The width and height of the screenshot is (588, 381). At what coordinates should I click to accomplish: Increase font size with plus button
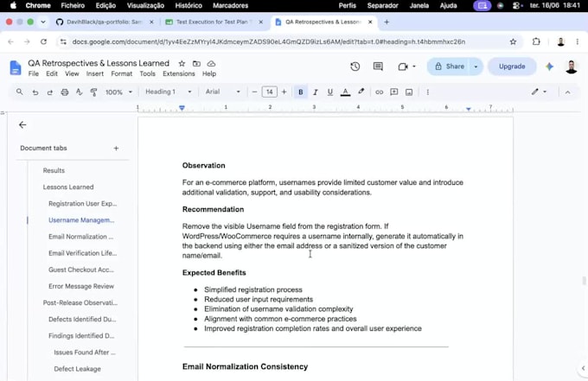click(284, 92)
